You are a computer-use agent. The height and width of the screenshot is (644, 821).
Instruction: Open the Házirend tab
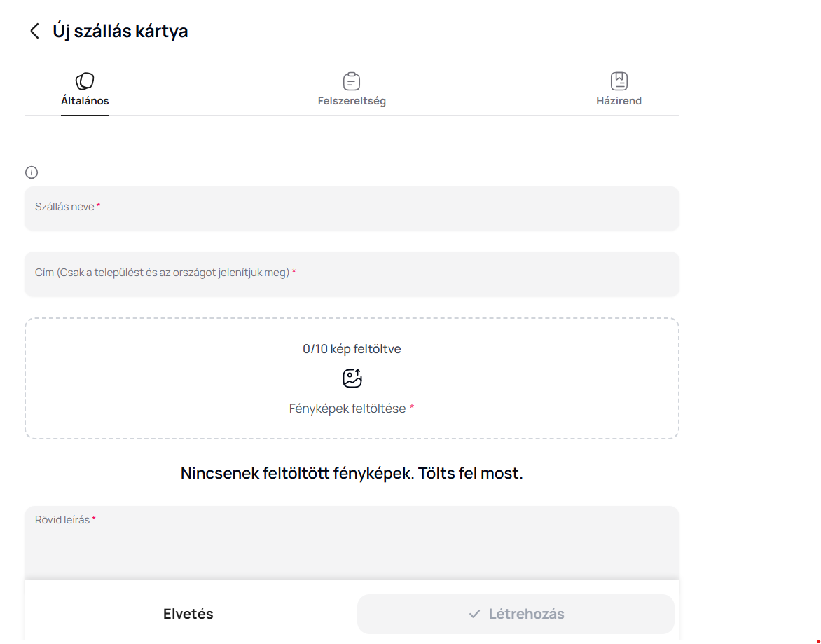[x=619, y=101]
